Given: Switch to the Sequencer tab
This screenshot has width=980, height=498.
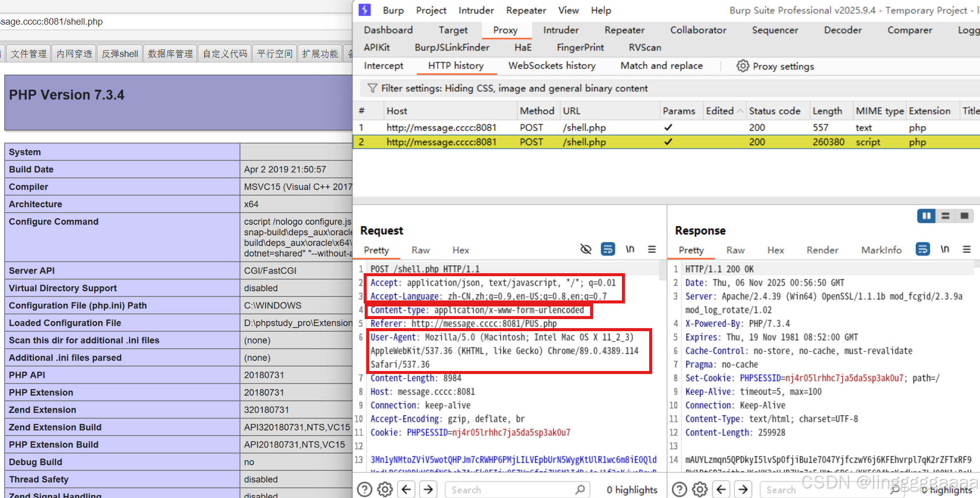Looking at the screenshot, I should click(775, 30).
